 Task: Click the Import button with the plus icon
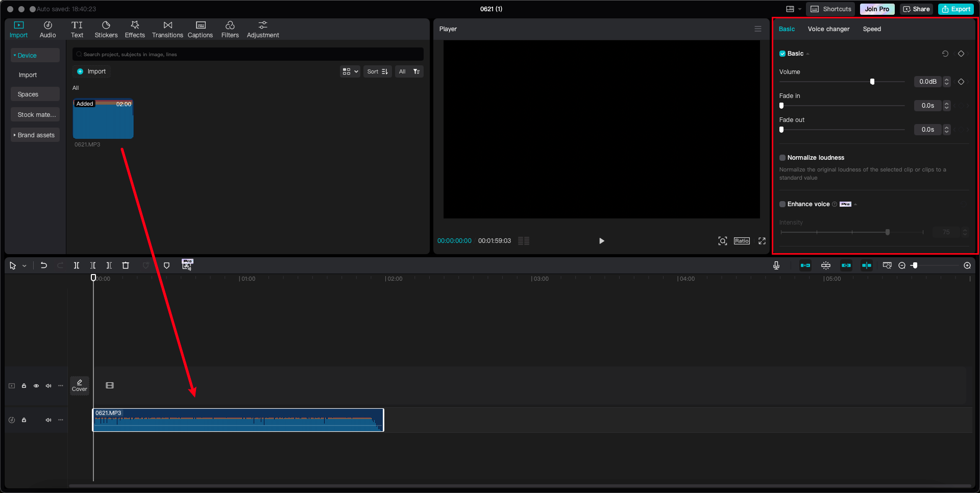point(91,71)
